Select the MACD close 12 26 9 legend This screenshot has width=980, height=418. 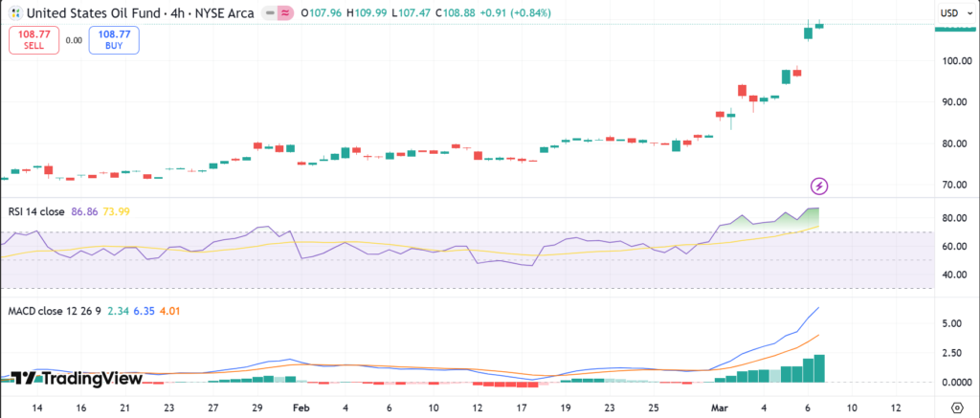coord(55,311)
